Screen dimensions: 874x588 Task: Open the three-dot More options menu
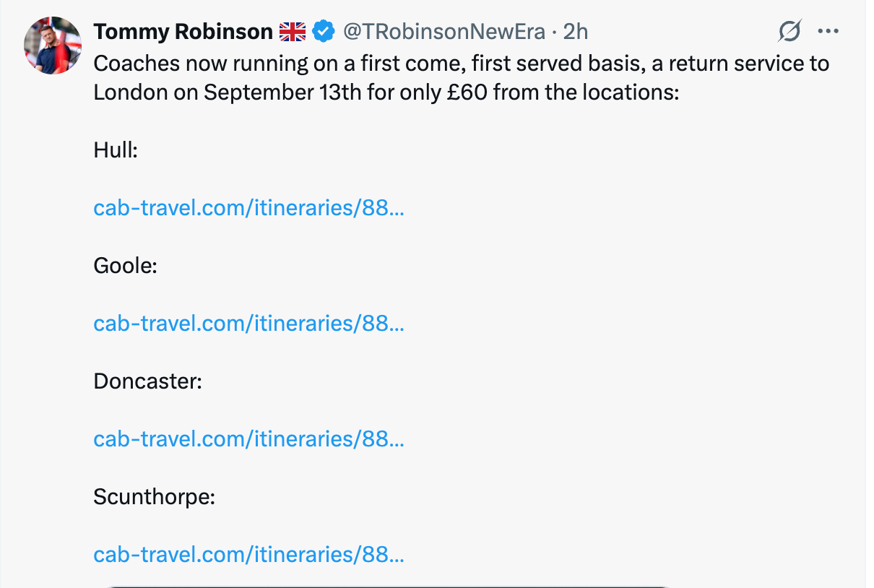tap(828, 32)
